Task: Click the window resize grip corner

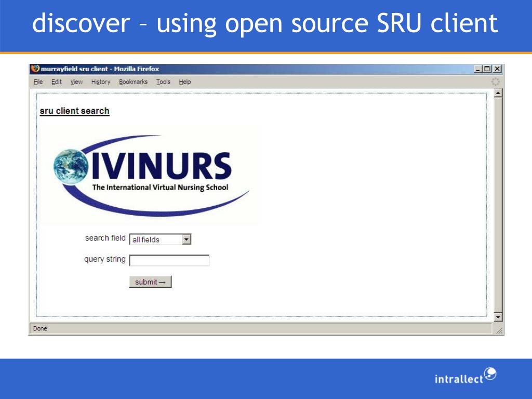Action: click(499, 331)
